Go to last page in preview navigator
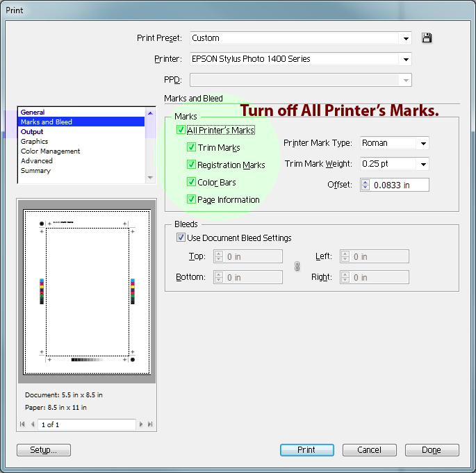The image size is (476, 473). 150,424
